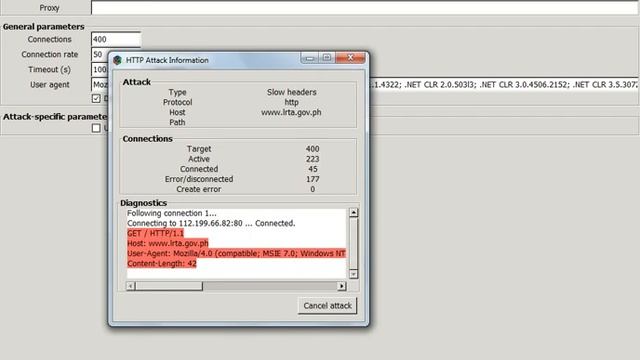Screen dimensions: 640x360
Task: Click the host value www.lrta.gov.ph
Action: (291, 112)
